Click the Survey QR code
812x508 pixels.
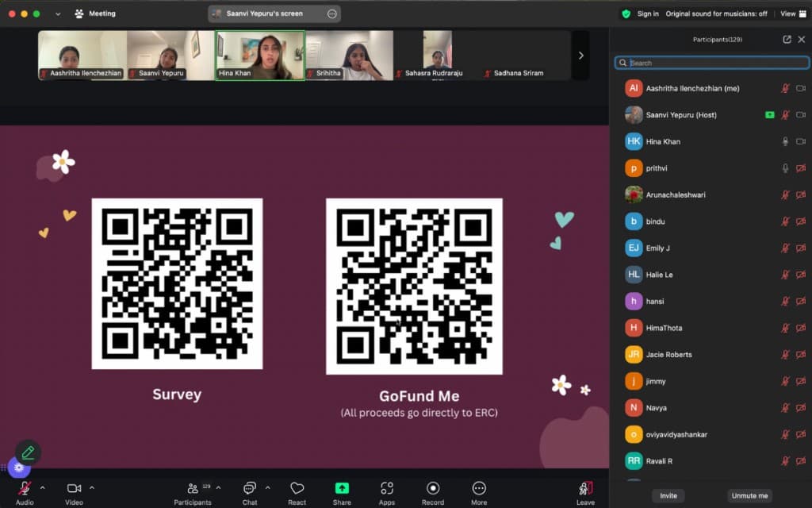(177, 283)
